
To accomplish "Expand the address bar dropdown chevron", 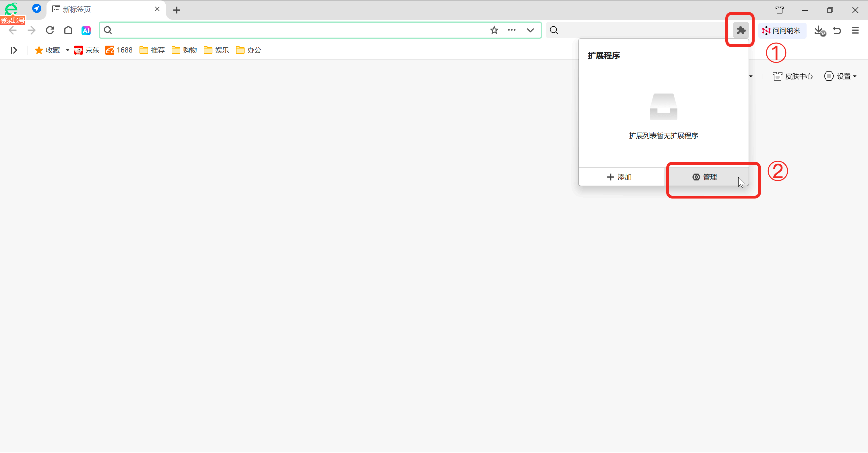I will pos(530,30).
